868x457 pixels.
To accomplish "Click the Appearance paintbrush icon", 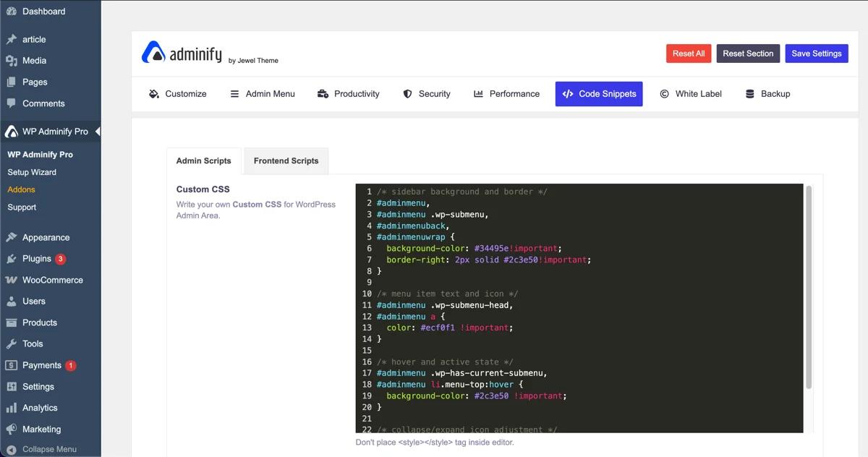I will point(11,237).
